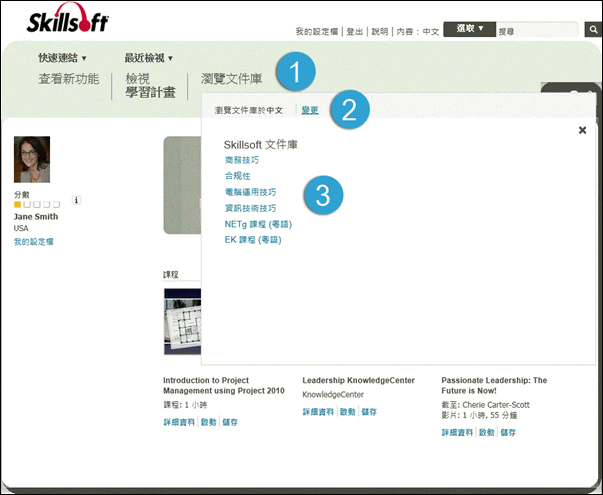This screenshot has height=495, width=603.
Task: Click in the 搜尋 search field
Action: 537,30
